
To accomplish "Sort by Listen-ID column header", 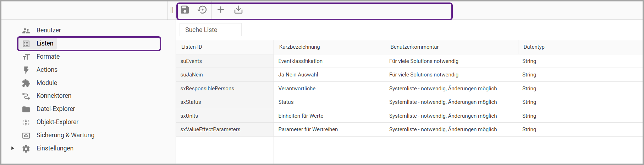I will pyautogui.click(x=192, y=47).
